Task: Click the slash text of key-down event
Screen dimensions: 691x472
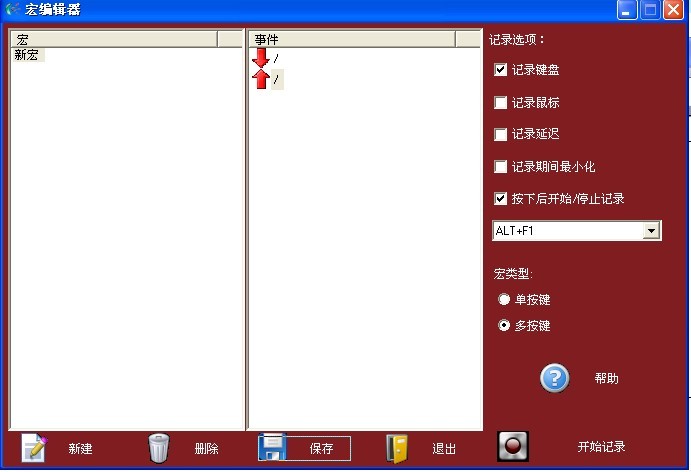Action: 276,58
